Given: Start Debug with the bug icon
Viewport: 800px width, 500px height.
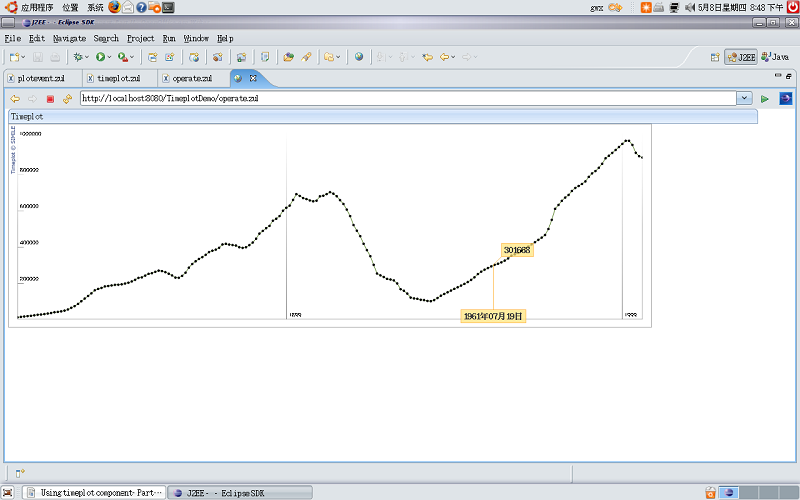Looking at the screenshot, I should pyautogui.click(x=78, y=57).
